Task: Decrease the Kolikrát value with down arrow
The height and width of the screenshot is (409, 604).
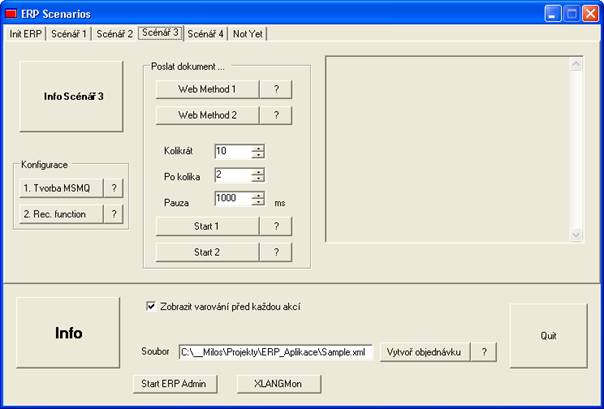Action: (258, 155)
